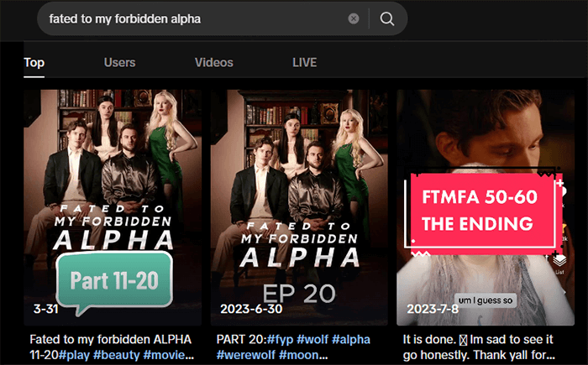
Task: Clear the search field with the X icon
Action: click(354, 18)
